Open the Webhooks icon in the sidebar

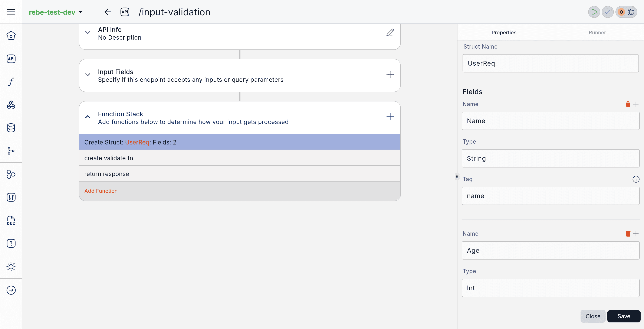tap(11, 105)
